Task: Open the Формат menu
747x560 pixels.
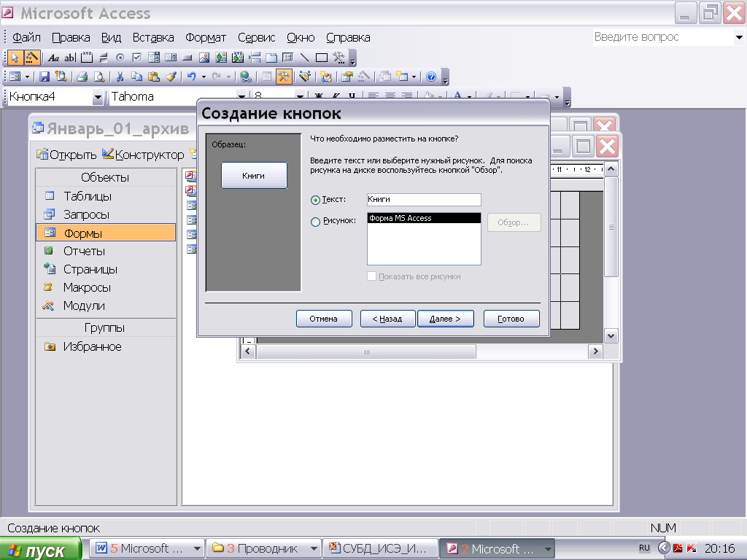Action: pyautogui.click(x=205, y=38)
